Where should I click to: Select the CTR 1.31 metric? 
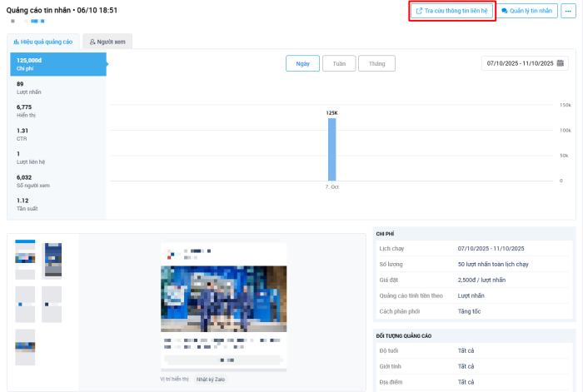[x=57, y=134]
